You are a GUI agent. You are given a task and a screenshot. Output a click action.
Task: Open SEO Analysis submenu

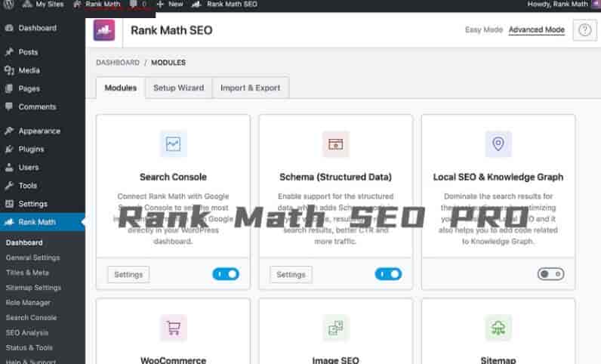pyautogui.click(x=27, y=332)
